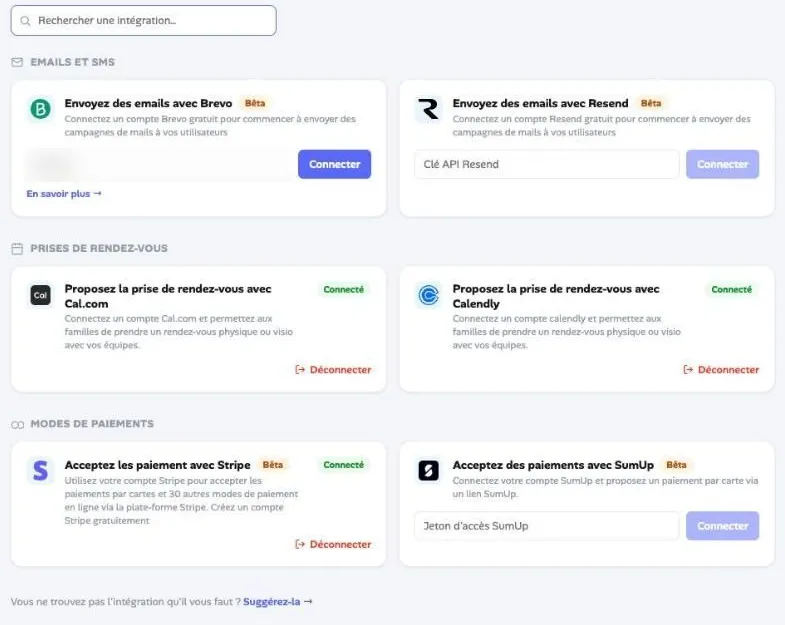Click the title Acceptez des paiements avec SumUp

tap(553, 465)
